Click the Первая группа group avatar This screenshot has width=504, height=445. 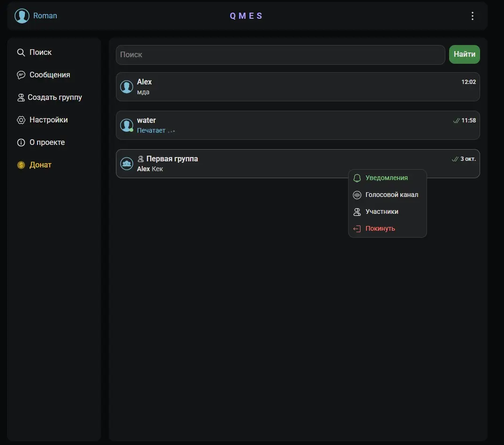pyautogui.click(x=127, y=164)
